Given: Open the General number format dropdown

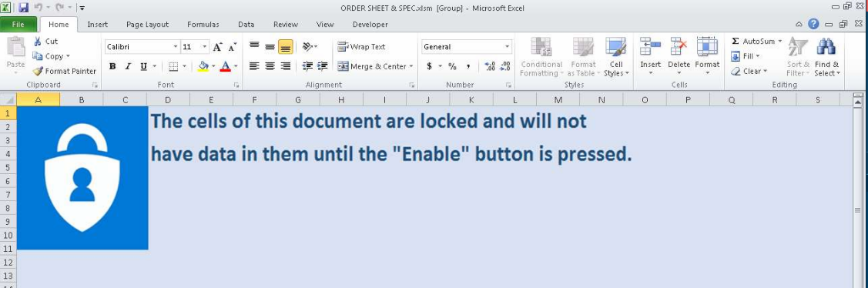Looking at the screenshot, I should point(507,47).
